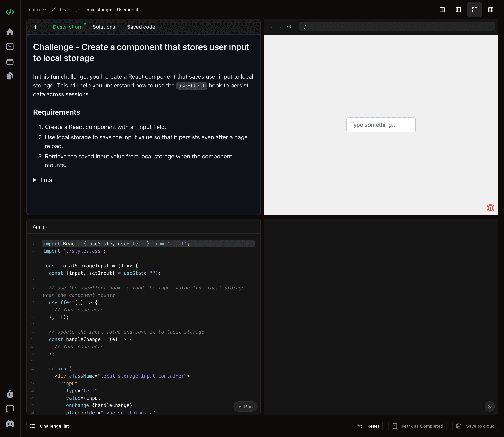Viewport: 504px width, 437px height.
Task: Click the vertical split layout toggle
Action: point(442,9)
